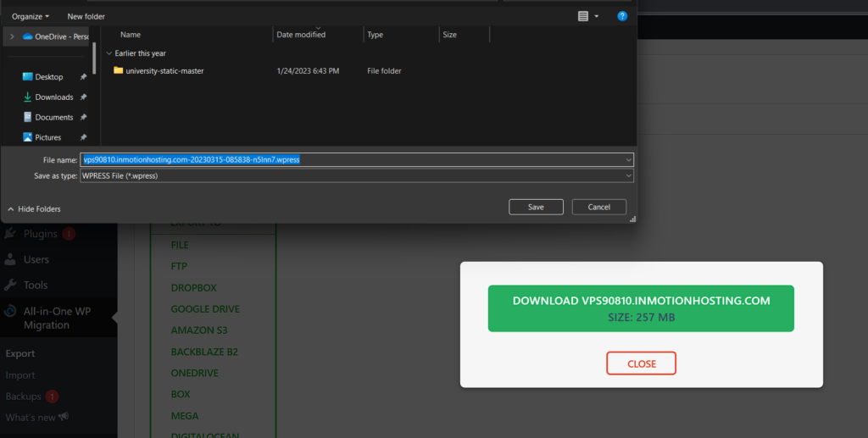
Task: Expand the OneDrive tree node
Action: [12, 36]
